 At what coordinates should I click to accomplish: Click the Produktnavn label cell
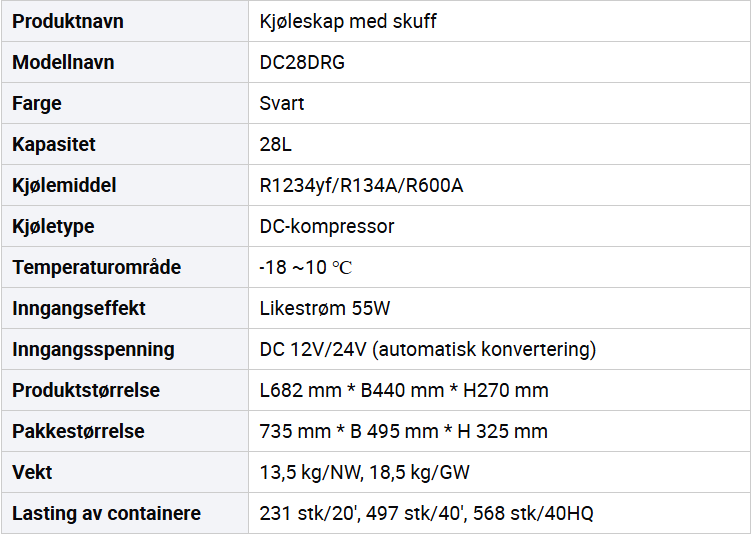click(x=68, y=21)
